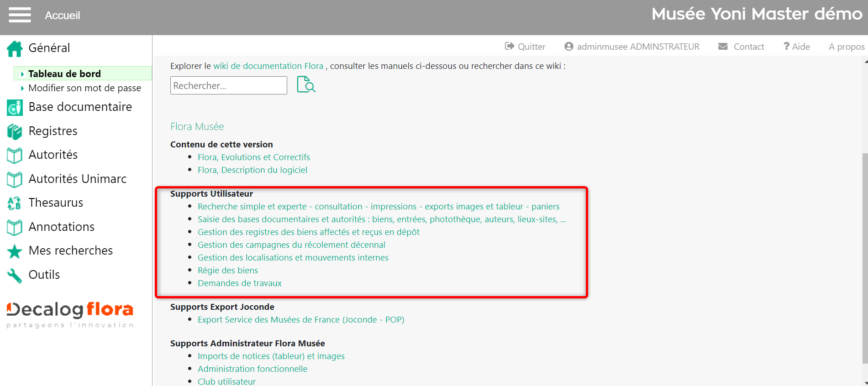Screen dimensions: 868x386
Task: Open Flora, Evolutions et Correctifs
Action: (254, 157)
